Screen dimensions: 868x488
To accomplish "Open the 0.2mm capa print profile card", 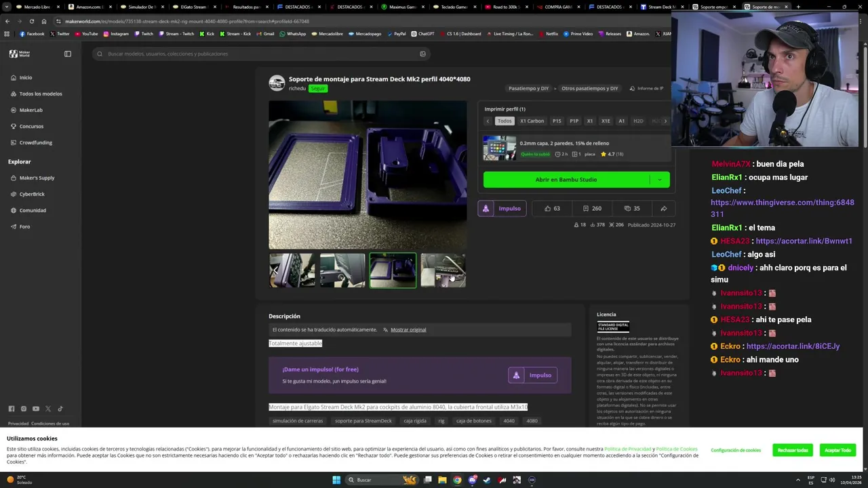I will click(576, 148).
